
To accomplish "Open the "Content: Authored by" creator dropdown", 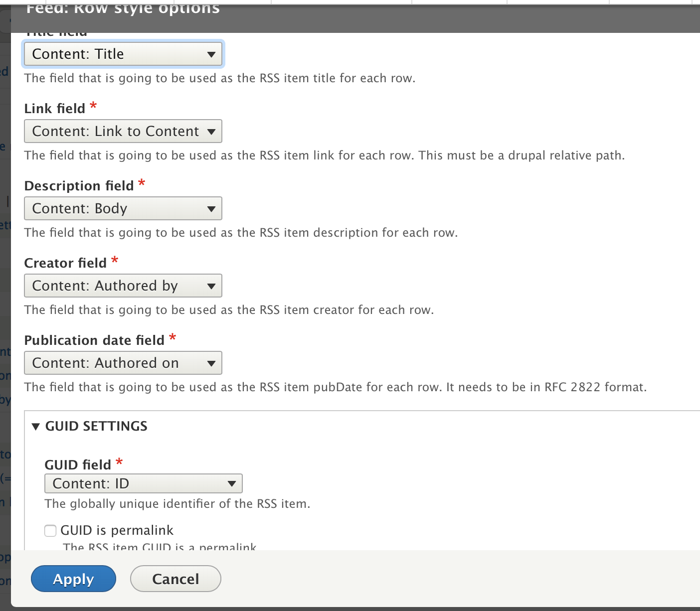I will tap(123, 286).
